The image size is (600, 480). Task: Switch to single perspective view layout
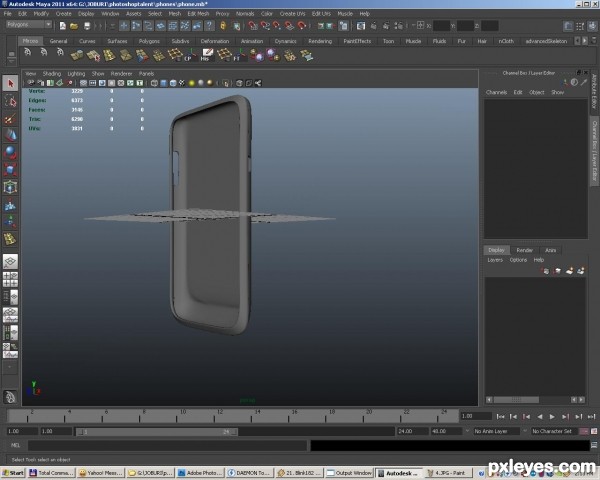(10, 261)
